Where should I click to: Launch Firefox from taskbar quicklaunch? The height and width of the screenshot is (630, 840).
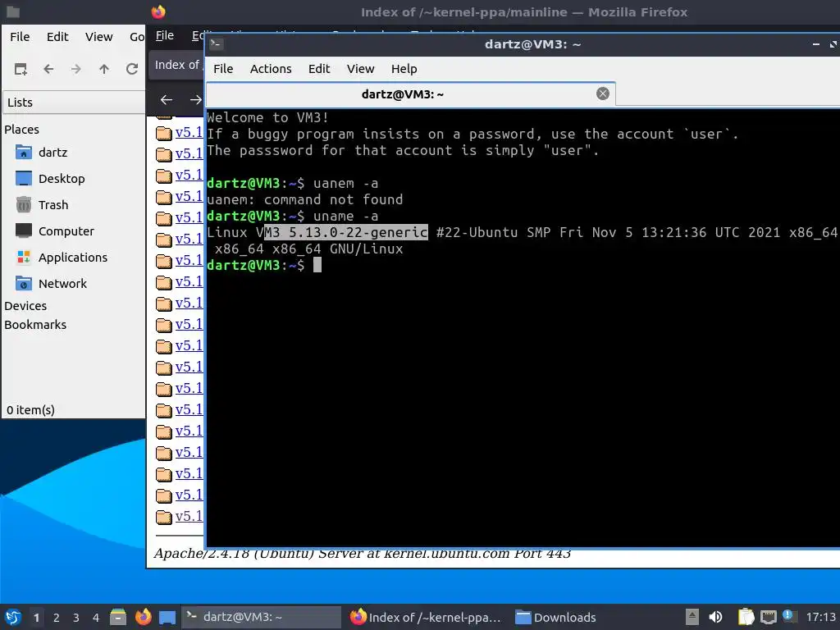pyautogui.click(x=143, y=617)
